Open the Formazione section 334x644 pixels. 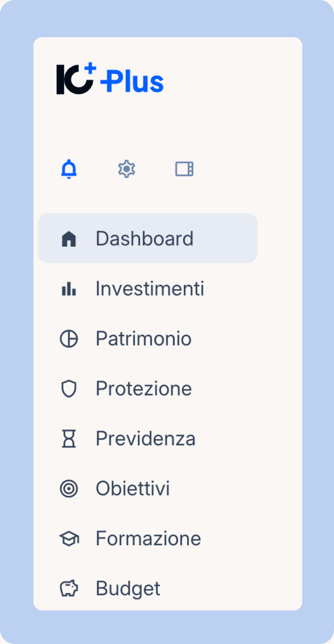point(148,539)
